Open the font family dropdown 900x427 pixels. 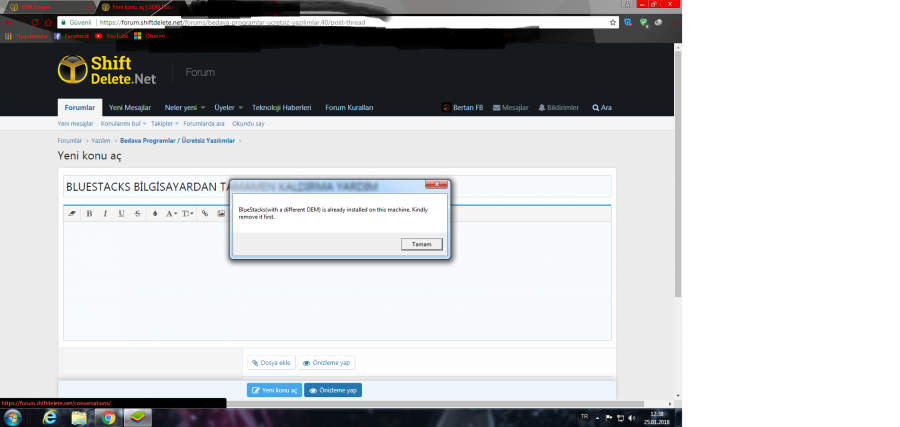coord(172,214)
